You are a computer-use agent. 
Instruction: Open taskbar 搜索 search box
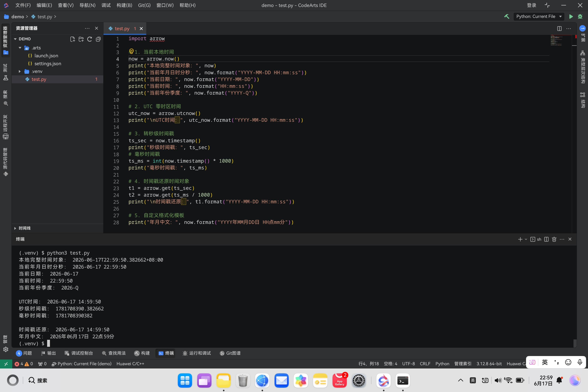pyautogui.click(x=38, y=381)
